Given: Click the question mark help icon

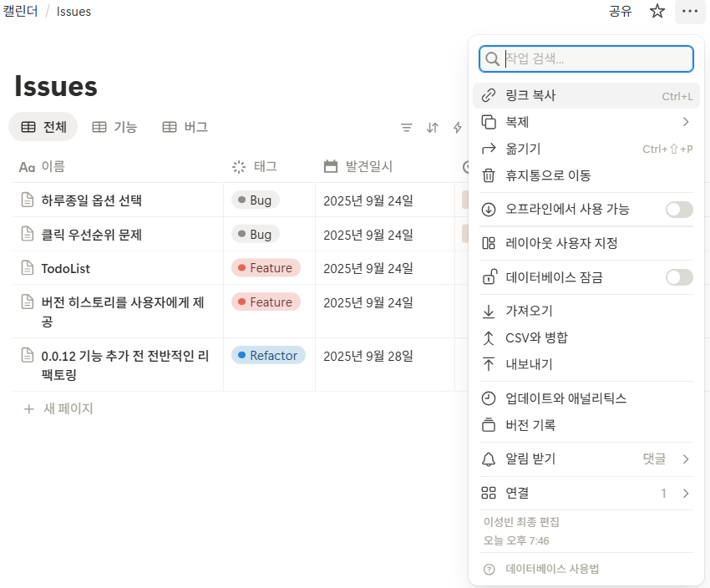Looking at the screenshot, I should pos(489,570).
